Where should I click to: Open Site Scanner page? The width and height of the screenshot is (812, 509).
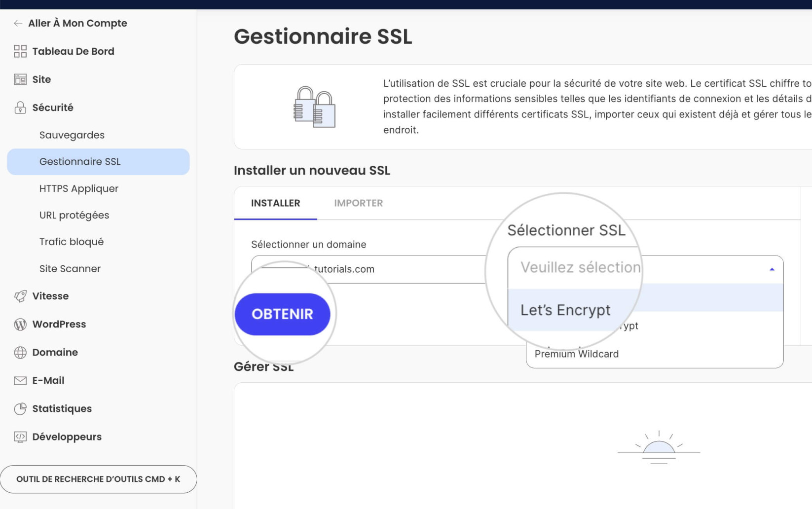click(70, 268)
